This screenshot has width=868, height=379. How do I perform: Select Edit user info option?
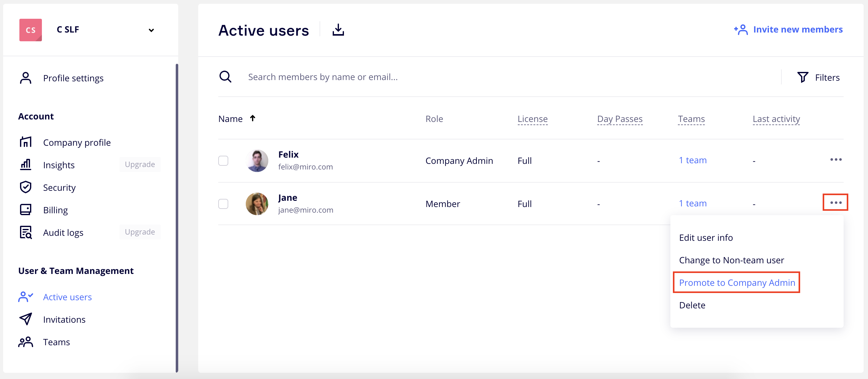[x=706, y=238]
